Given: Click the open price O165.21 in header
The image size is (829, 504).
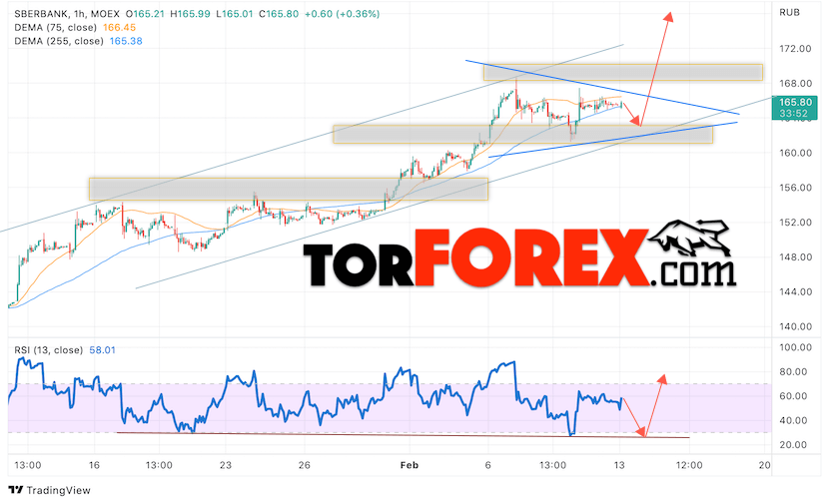Looking at the screenshot, I should point(145,14).
